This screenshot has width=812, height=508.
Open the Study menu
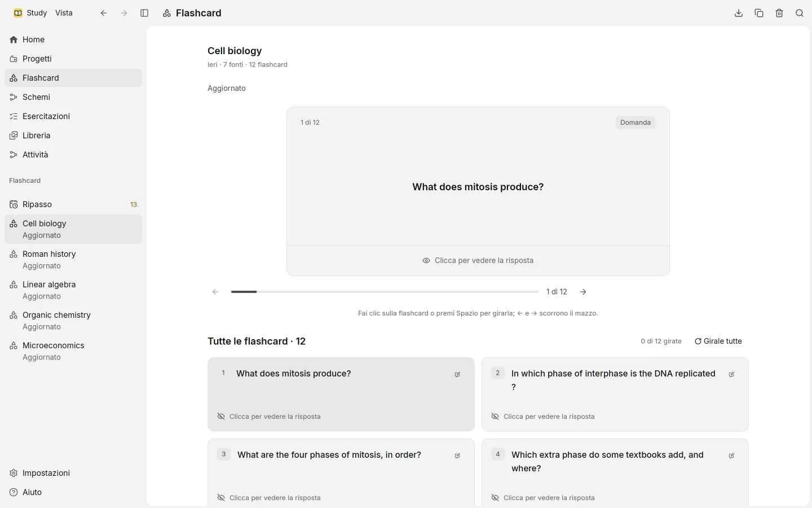(x=37, y=13)
